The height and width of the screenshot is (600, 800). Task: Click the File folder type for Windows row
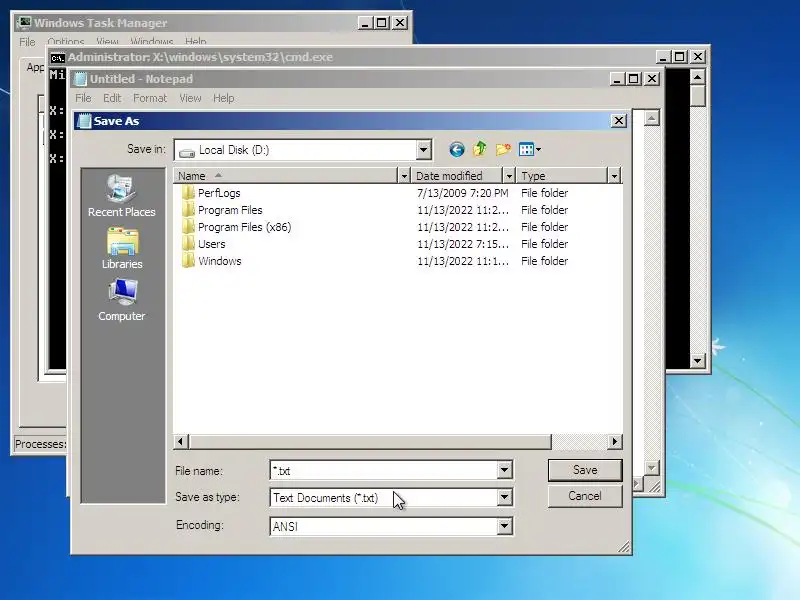pos(544,261)
